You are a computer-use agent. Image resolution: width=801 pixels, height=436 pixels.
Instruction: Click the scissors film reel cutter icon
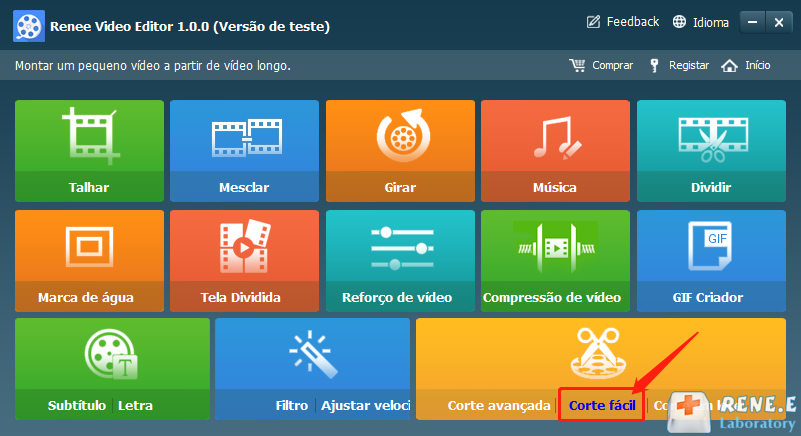(598, 353)
